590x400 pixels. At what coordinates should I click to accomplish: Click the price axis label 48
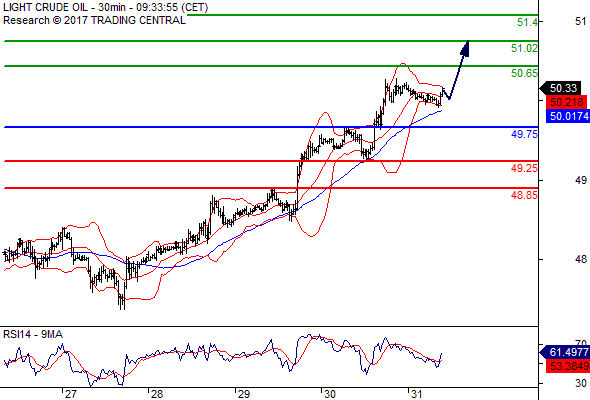pos(581,259)
